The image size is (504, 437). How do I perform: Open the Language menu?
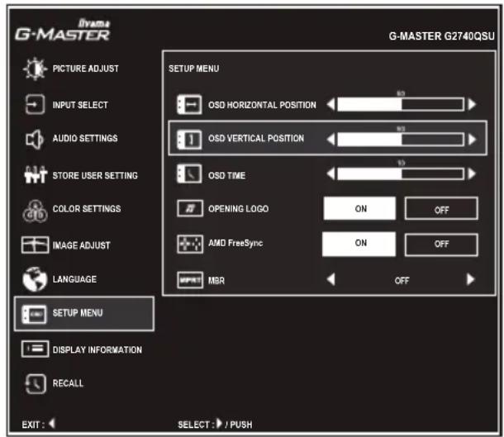(74, 279)
